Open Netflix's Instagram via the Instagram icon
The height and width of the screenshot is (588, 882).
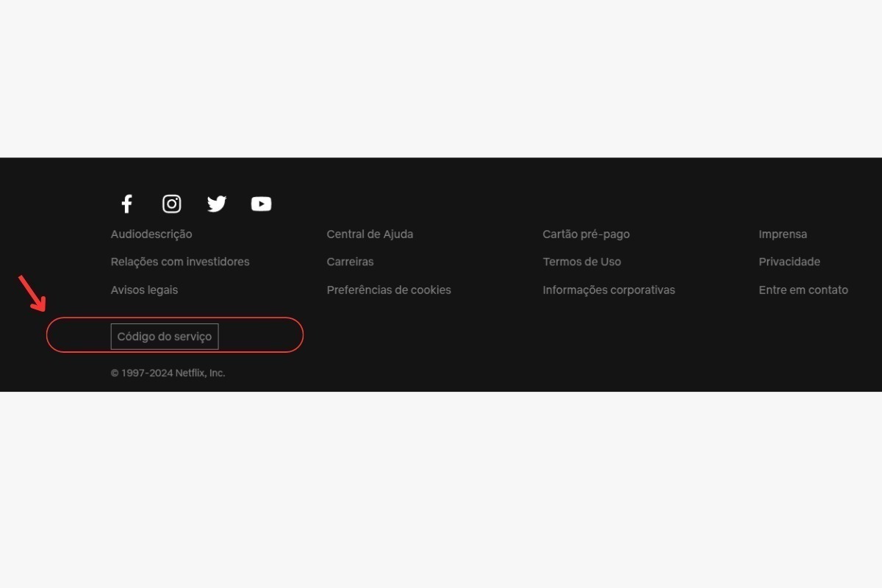tap(171, 204)
